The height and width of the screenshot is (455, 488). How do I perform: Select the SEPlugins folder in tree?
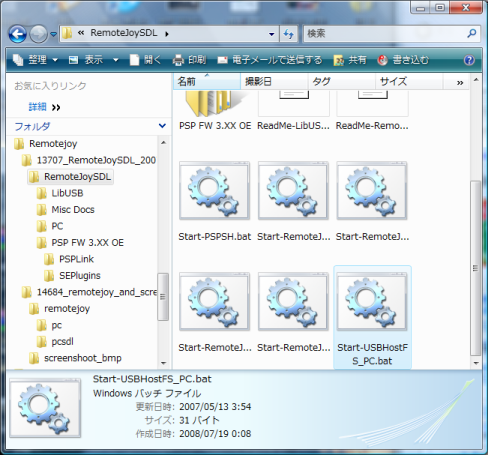coord(72,276)
